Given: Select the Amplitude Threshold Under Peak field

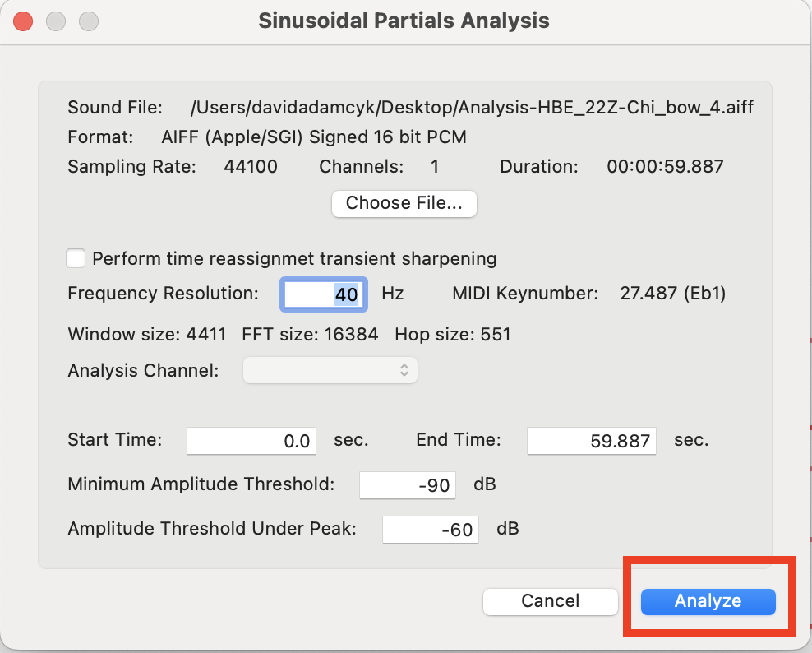Looking at the screenshot, I should point(429,530).
